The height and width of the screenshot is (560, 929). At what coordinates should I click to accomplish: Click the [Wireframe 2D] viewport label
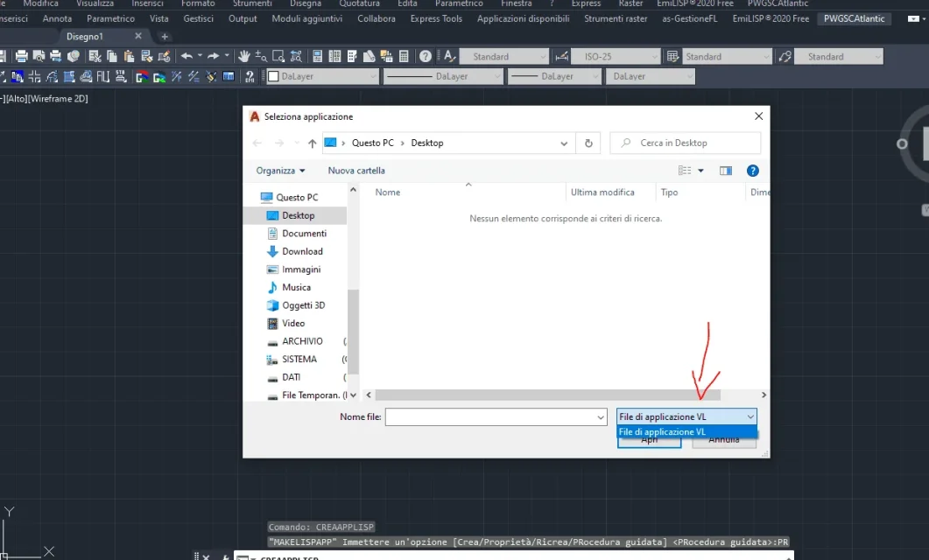pos(58,99)
